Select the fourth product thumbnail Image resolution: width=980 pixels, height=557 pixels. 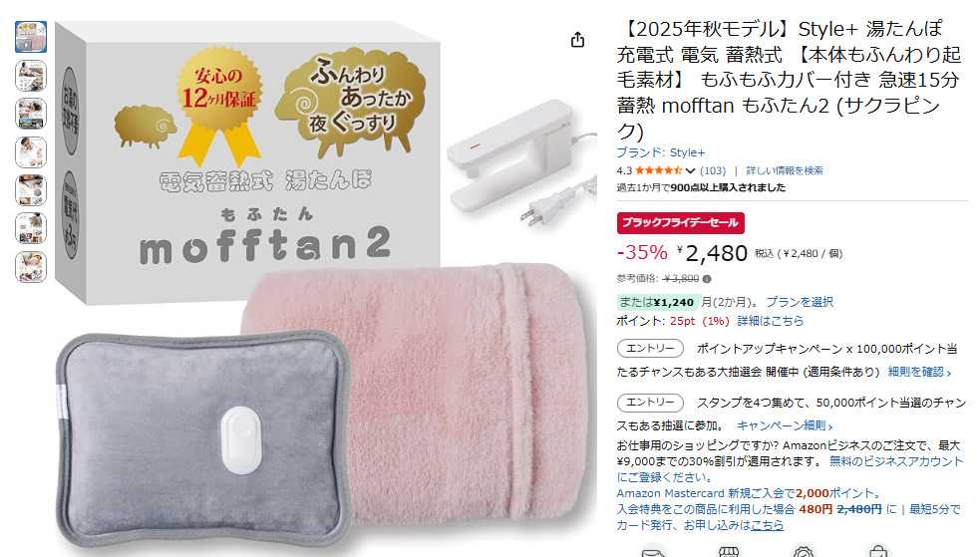pos(31,152)
